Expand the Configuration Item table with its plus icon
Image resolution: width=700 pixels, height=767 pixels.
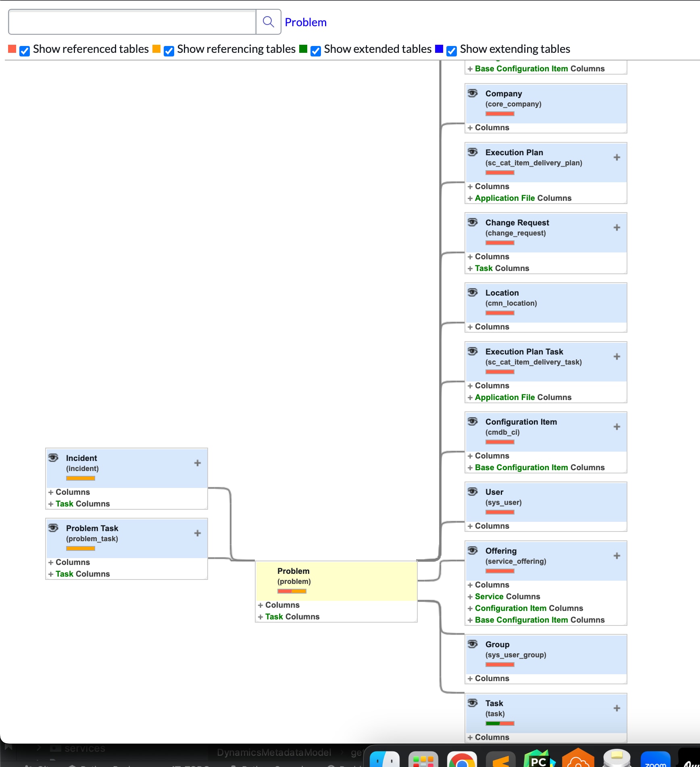[617, 426]
